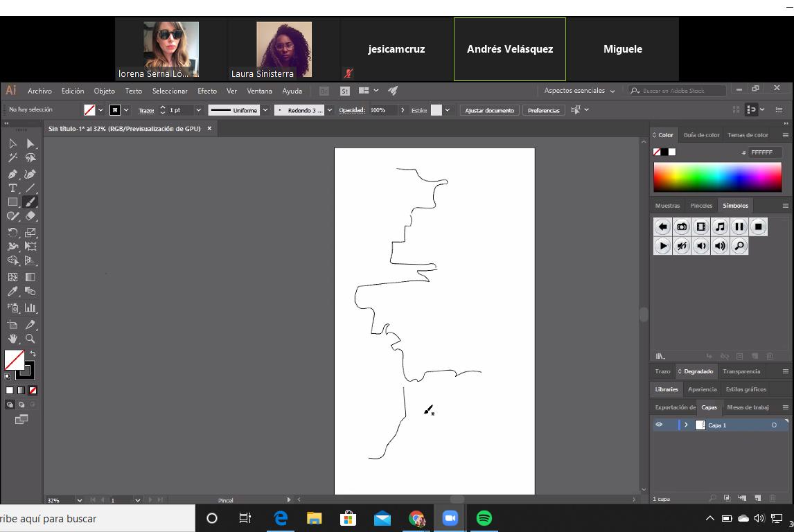The image size is (794, 532).
Task: Select the Curvature tool
Action: click(x=30, y=174)
